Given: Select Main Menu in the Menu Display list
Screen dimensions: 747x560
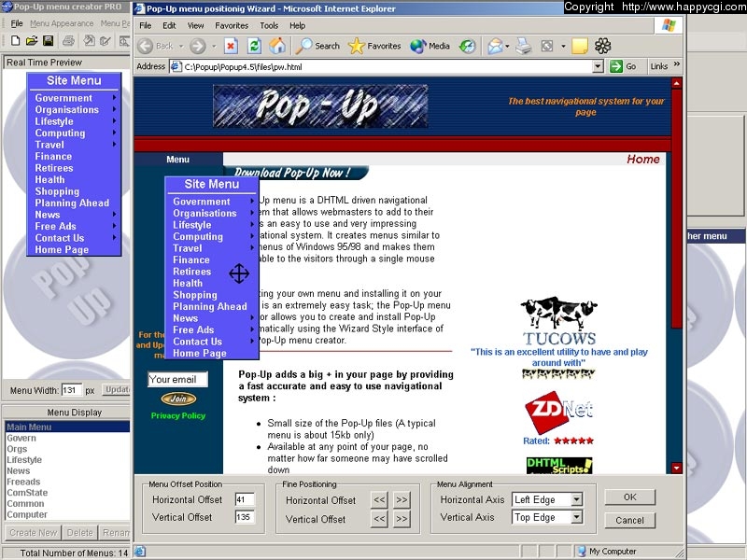Looking at the screenshot, I should 67,427.
